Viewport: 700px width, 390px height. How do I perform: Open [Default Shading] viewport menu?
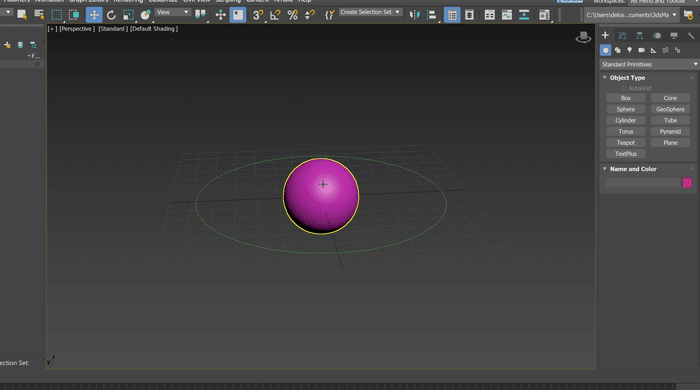pos(154,29)
